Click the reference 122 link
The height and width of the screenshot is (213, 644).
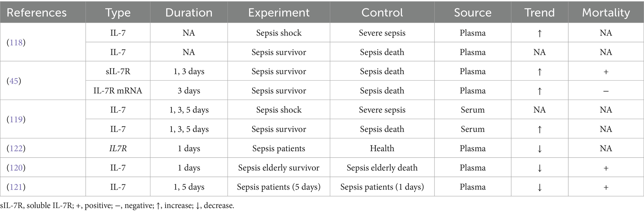point(16,148)
